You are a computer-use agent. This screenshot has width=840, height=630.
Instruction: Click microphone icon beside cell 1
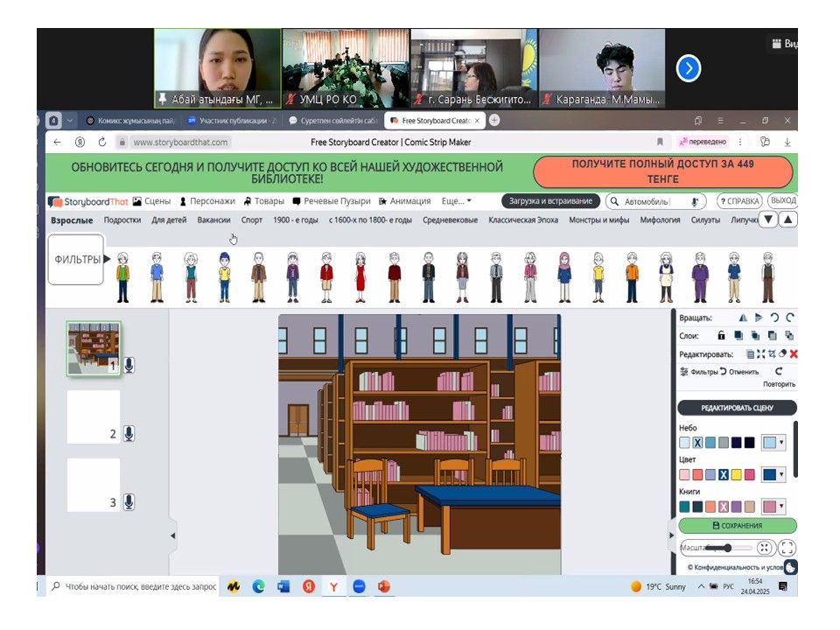pos(129,366)
